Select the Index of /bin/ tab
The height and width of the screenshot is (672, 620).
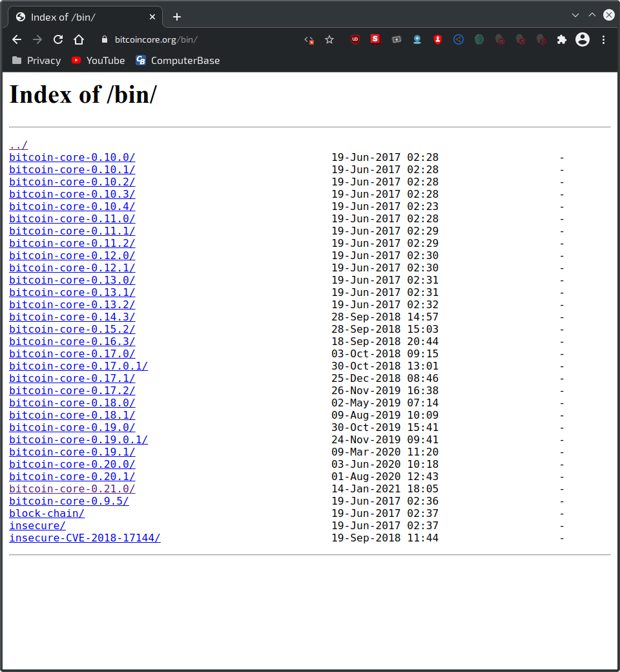coord(85,17)
